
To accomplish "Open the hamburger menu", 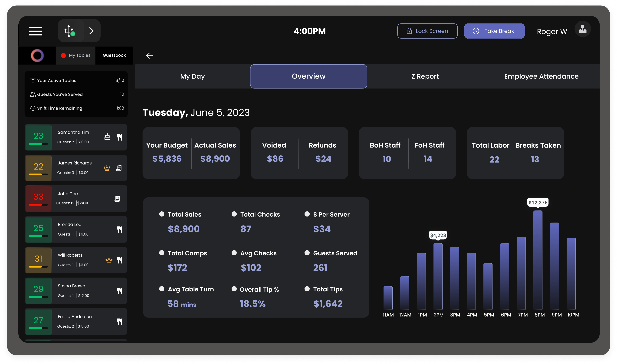I will 36,31.
